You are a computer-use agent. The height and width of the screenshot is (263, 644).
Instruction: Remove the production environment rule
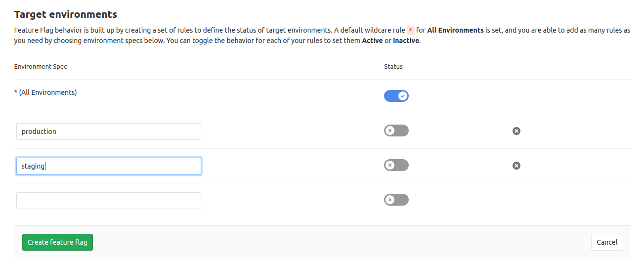516,131
